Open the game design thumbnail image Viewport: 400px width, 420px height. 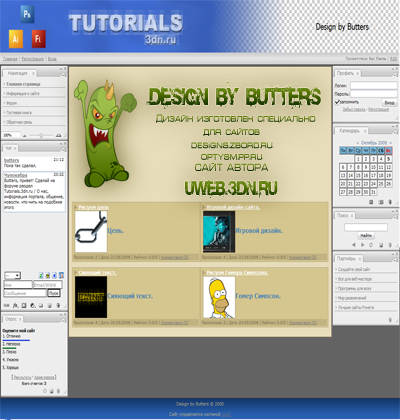(219, 231)
